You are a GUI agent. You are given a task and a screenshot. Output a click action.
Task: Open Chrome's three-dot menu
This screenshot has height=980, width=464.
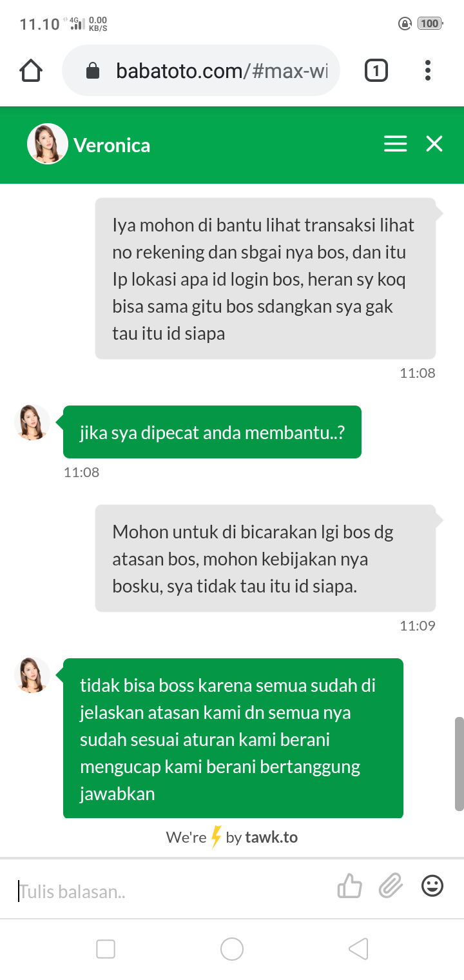428,70
